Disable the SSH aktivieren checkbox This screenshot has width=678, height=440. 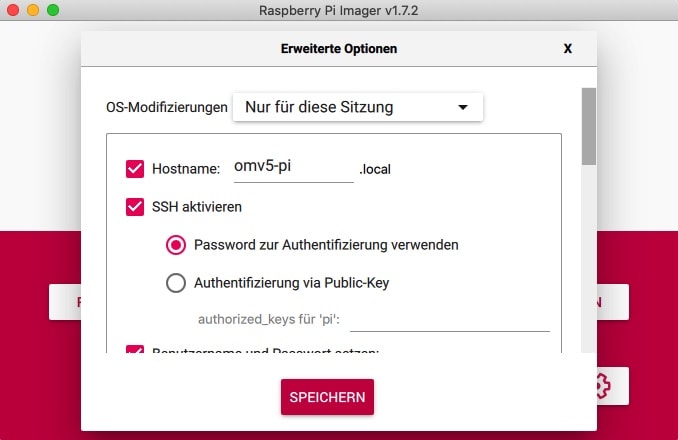(135, 207)
